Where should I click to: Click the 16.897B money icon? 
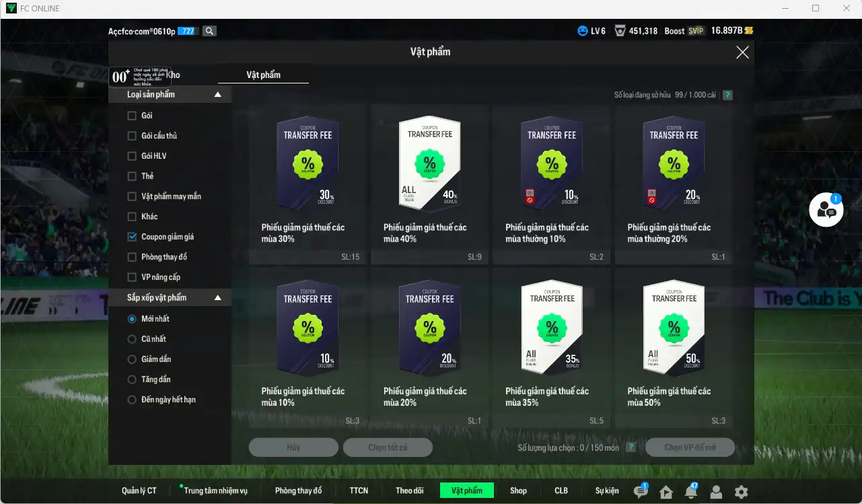tap(748, 31)
